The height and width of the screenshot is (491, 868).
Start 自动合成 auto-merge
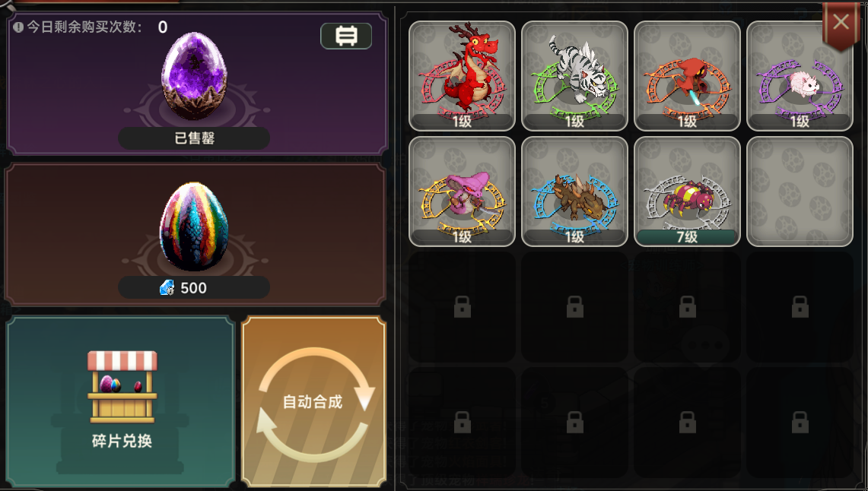click(x=314, y=402)
